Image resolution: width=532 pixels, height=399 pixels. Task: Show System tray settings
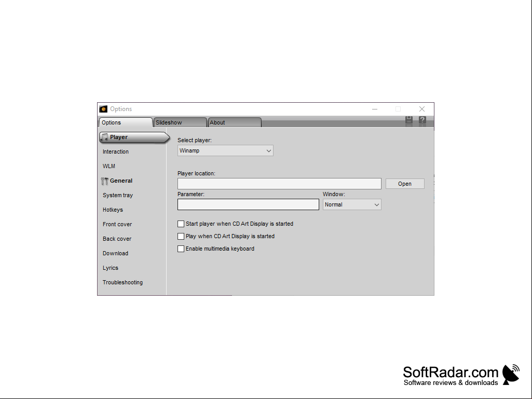(118, 196)
